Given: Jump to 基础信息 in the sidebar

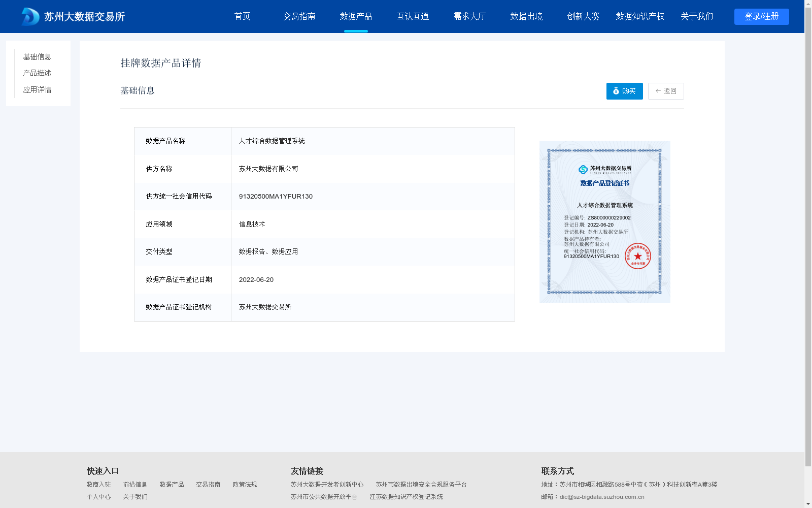Looking at the screenshot, I should 37,57.
